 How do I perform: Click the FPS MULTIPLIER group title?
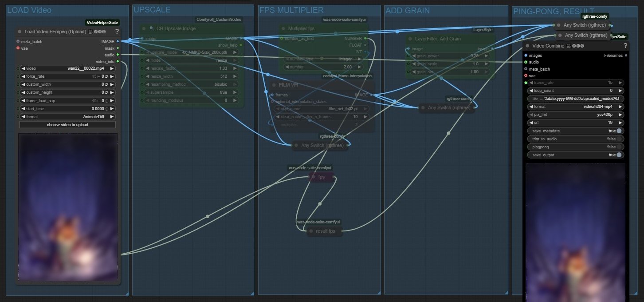[291, 10]
